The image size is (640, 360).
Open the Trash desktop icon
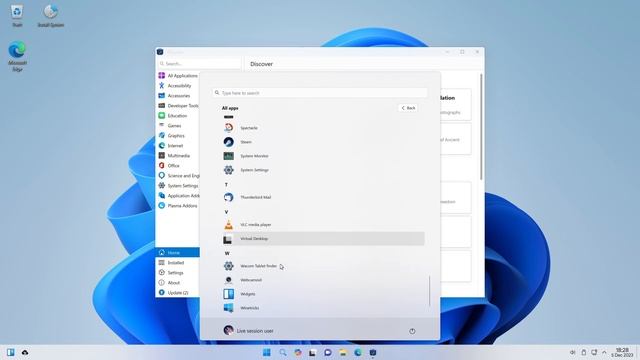(17, 16)
